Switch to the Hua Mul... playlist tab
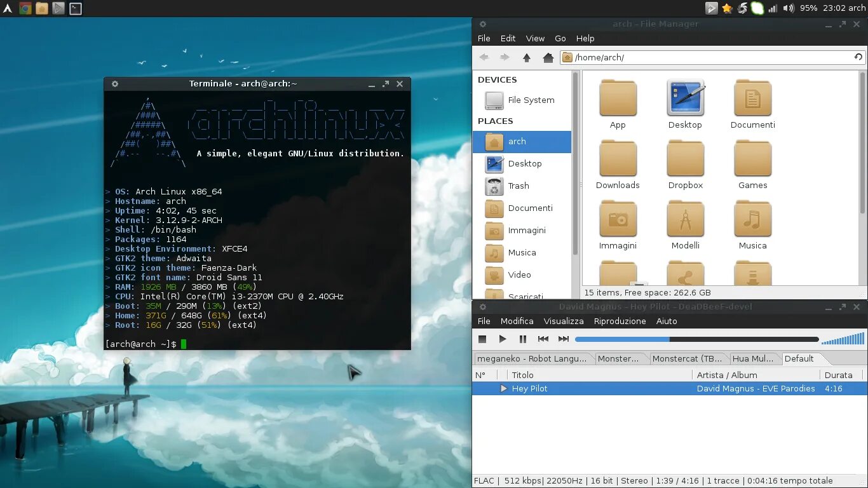 754,359
